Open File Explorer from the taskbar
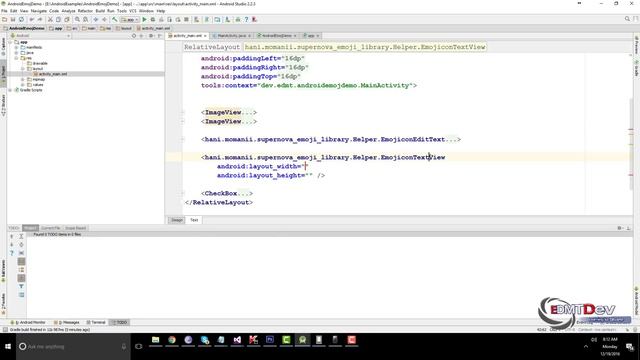This screenshot has height=360, width=640. (156, 340)
